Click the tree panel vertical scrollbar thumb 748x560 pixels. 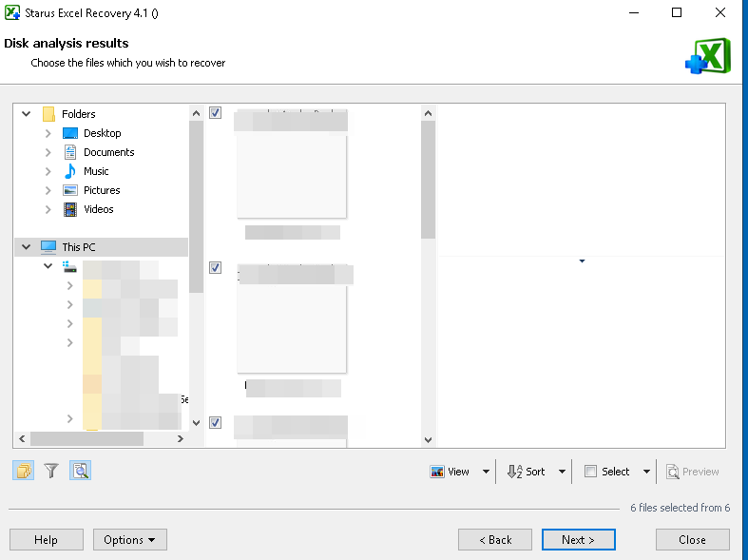(x=196, y=207)
